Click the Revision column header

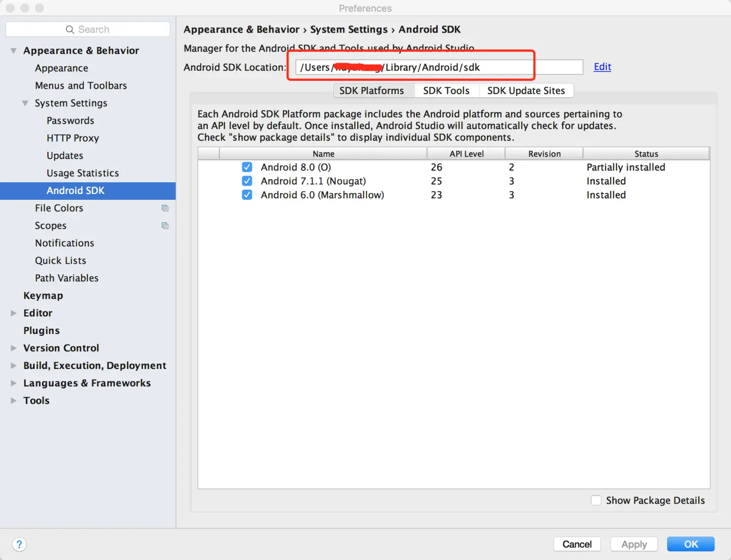(x=544, y=154)
